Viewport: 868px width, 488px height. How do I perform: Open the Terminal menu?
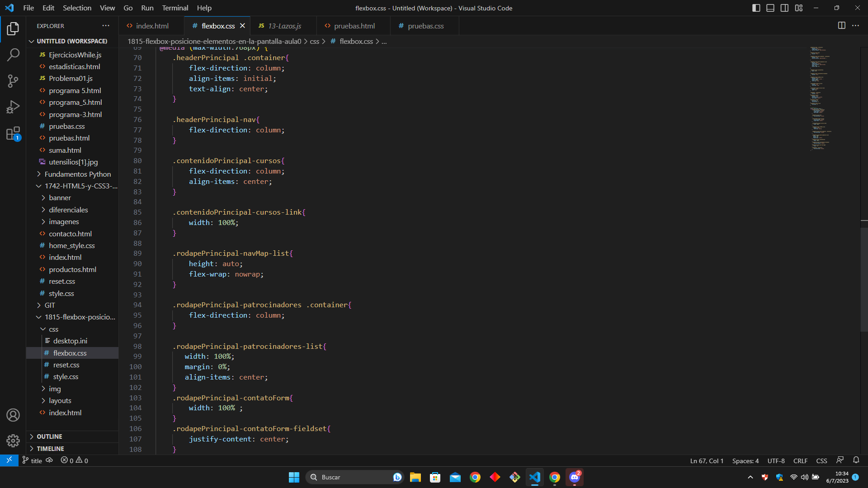[x=175, y=8]
